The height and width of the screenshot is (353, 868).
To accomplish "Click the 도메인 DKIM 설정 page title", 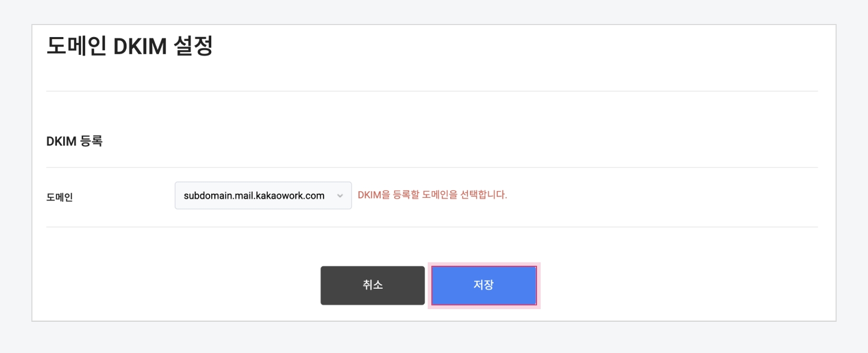I will (x=129, y=46).
